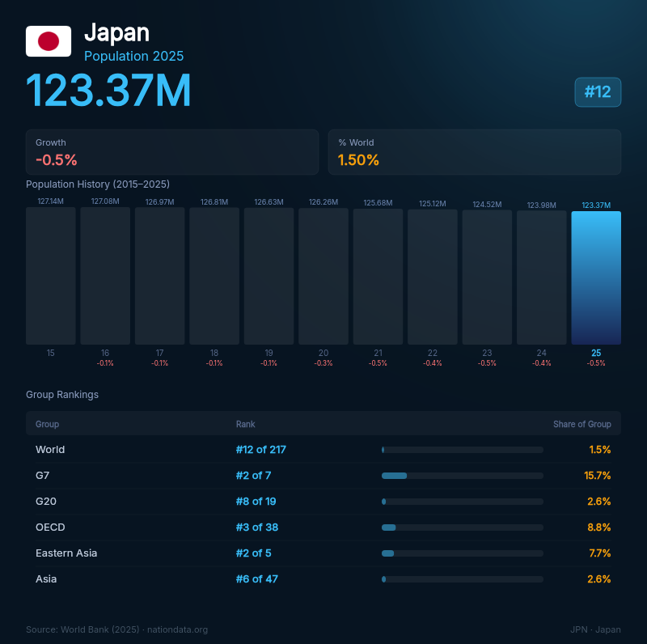Click the 'Group Rankings' heading
Screen dimensions: 647x644
point(62,395)
